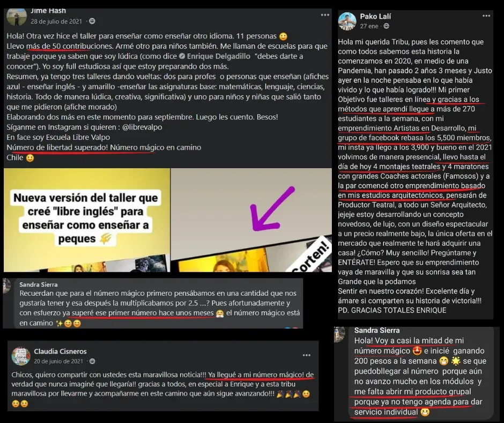The width and height of the screenshot is (504, 423).
Task: Click Jime Hash profile picture
Action: (x=17, y=17)
